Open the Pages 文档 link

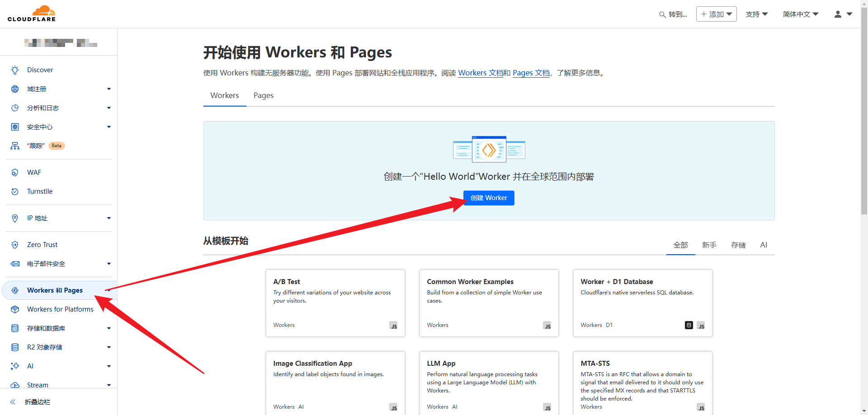tap(531, 73)
